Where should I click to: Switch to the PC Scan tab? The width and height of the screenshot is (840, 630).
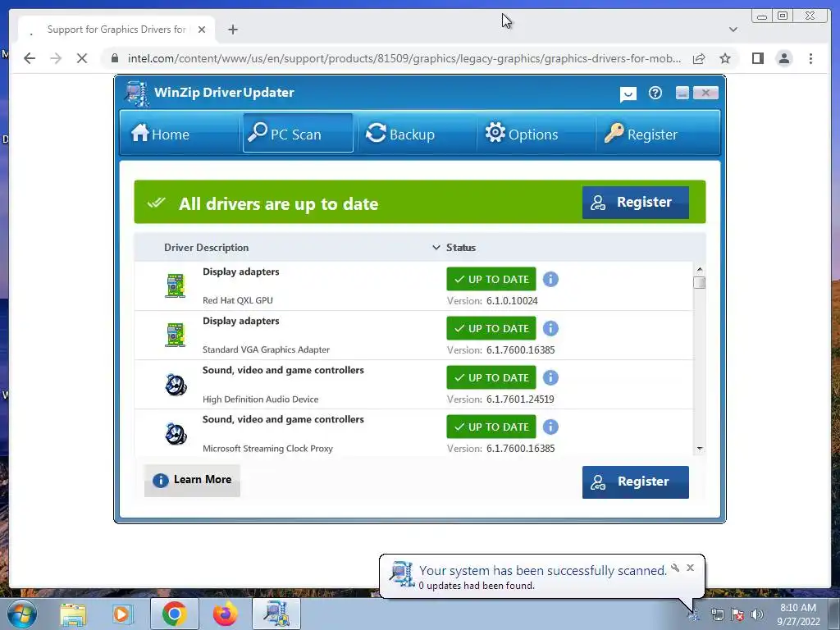297,134
